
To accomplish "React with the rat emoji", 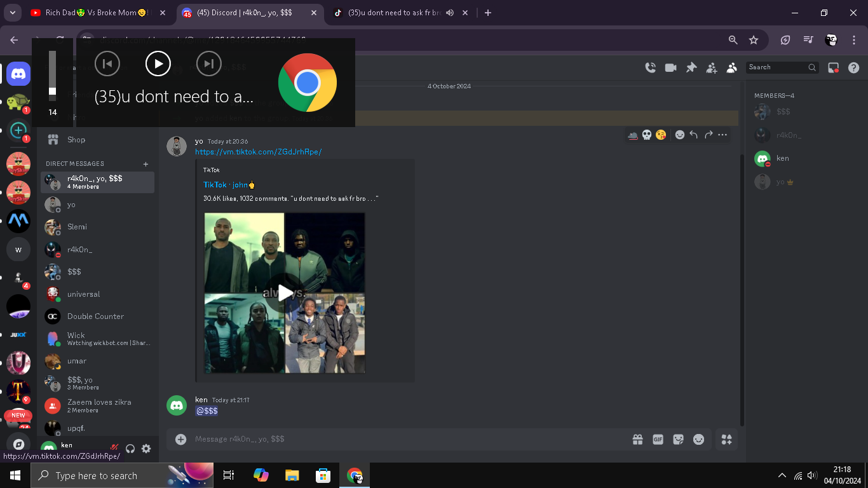I will click(x=633, y=135).
